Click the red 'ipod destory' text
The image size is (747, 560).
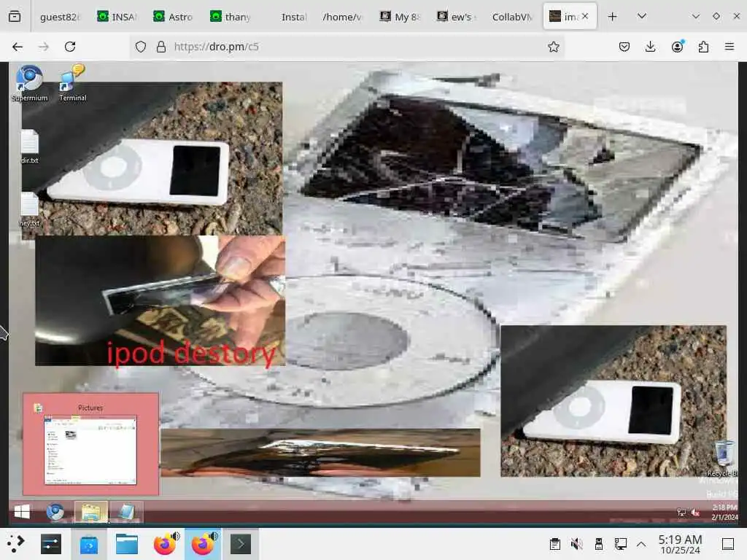coord(191,354)
